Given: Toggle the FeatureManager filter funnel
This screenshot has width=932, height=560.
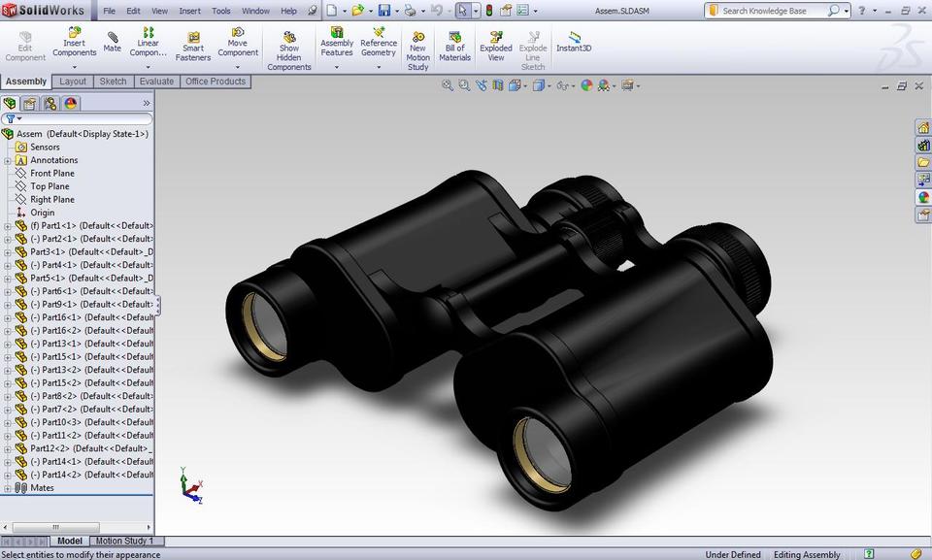Looking at the screenshot, I should pos(9,118).
